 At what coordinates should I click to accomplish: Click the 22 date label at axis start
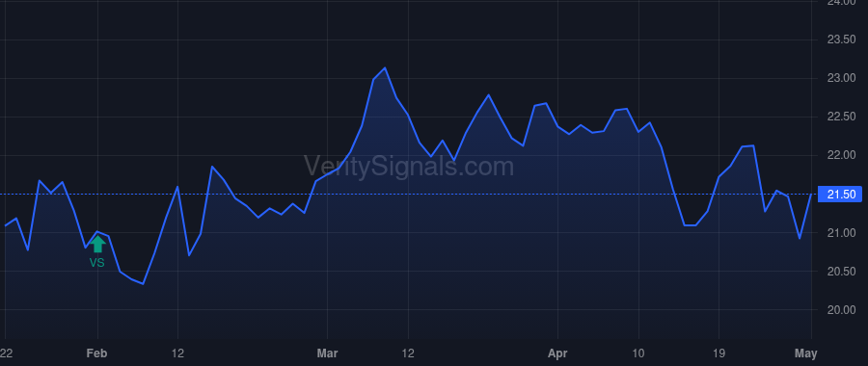coord(6,353)
